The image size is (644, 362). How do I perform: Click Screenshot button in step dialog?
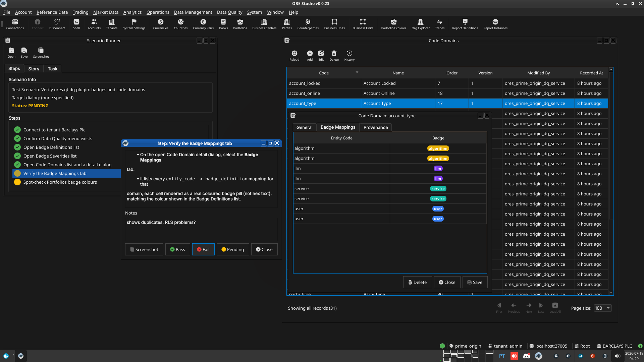[144, 249]
